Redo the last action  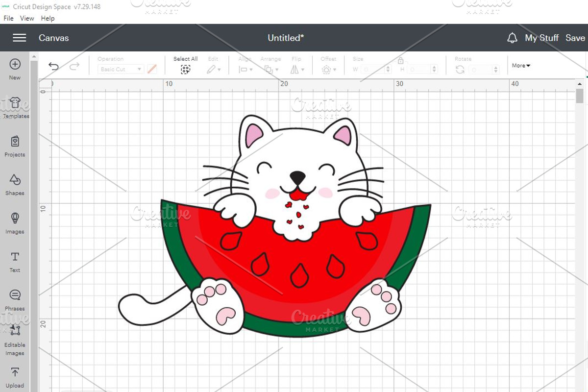click(x=74, y=66)
